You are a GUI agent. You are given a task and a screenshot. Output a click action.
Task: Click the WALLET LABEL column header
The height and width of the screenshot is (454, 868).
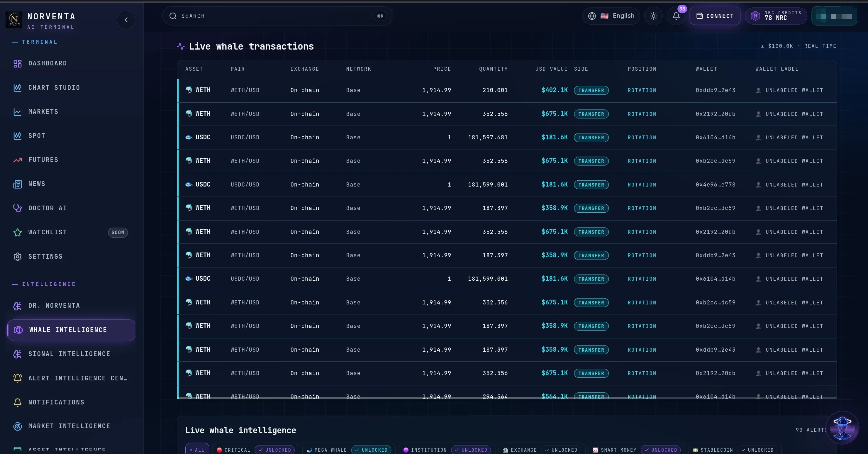(x=777, y=69)
